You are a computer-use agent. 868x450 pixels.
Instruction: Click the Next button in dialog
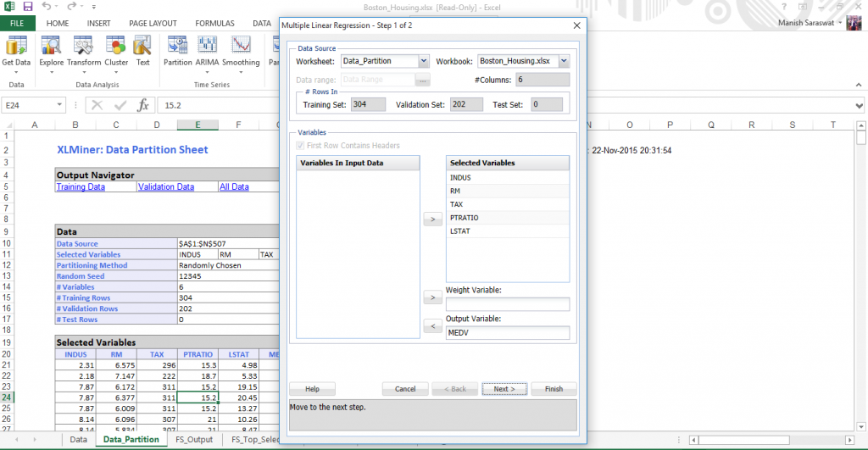pos(504,389)
